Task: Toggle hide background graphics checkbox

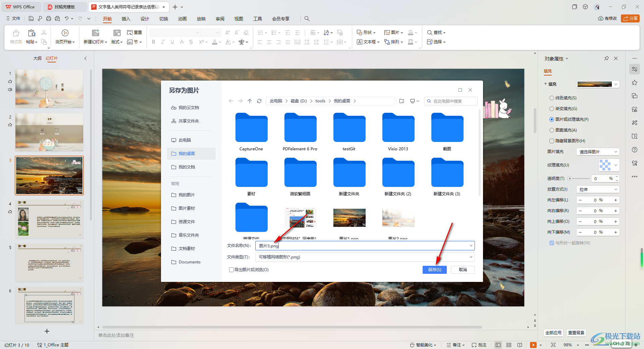Action: coord(552,141)
